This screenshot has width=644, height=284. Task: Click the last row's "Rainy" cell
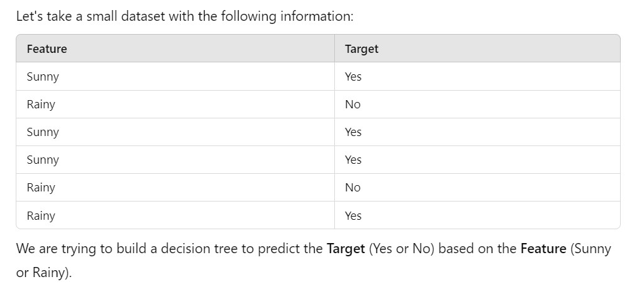tap(41, 215)
